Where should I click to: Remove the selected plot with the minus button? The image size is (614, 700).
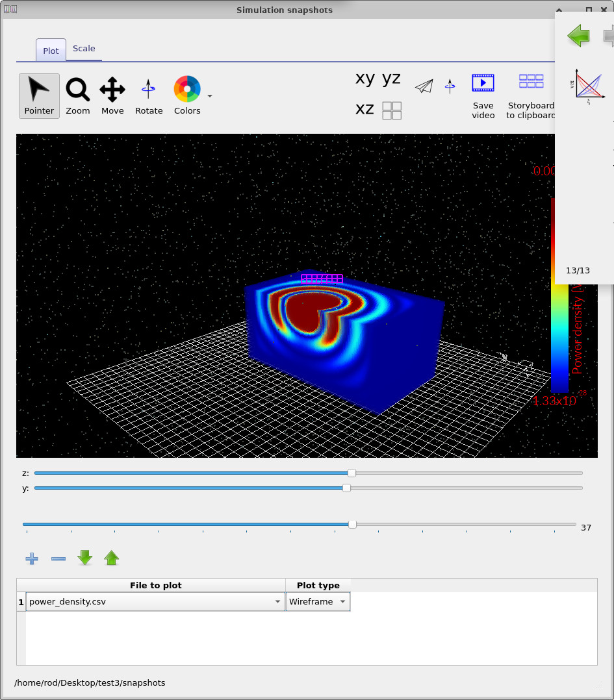coord(58,558)
